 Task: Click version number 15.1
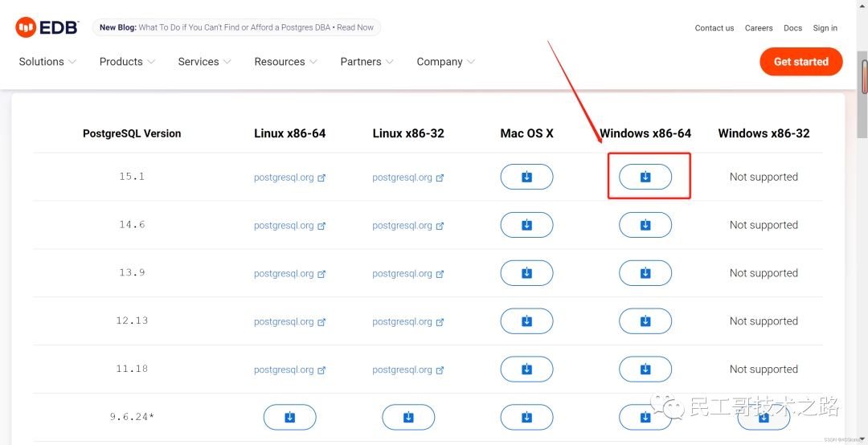pyautogui.click(x=132, y=177)
